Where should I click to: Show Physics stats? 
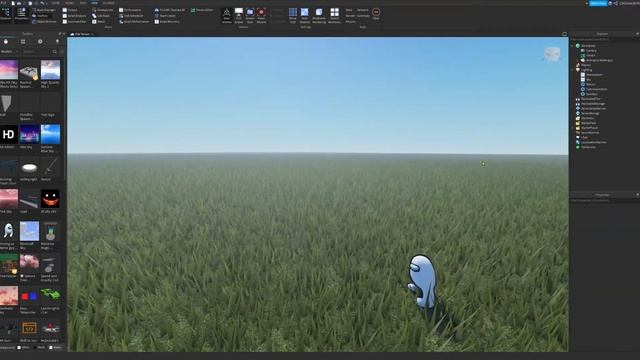(x=350, y=21)
